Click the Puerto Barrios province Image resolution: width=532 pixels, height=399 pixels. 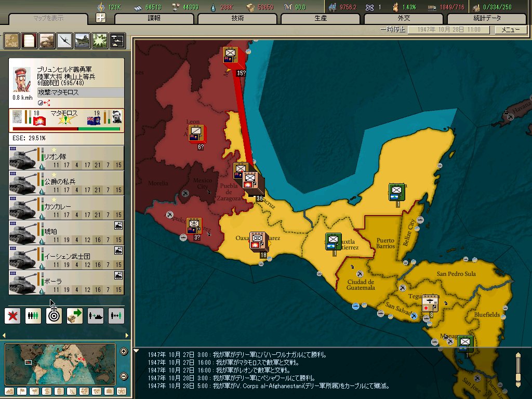pyautogui.click(x=385, y=243)
